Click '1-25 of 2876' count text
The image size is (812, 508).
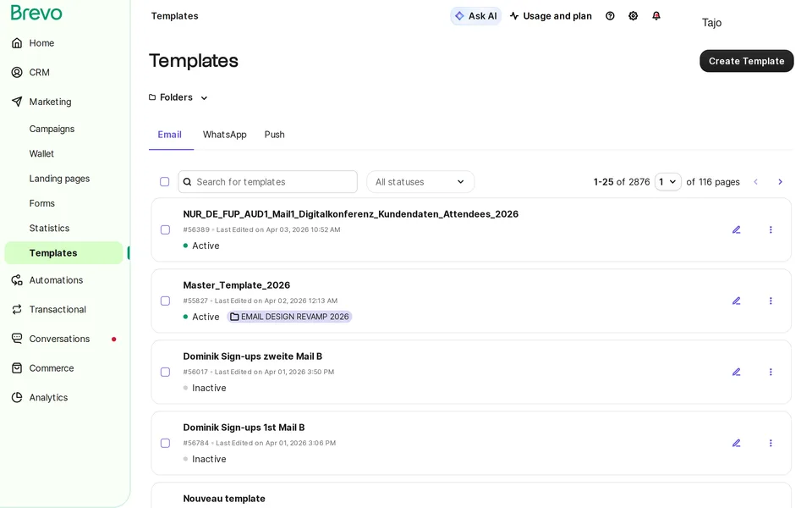coord(622,182)
